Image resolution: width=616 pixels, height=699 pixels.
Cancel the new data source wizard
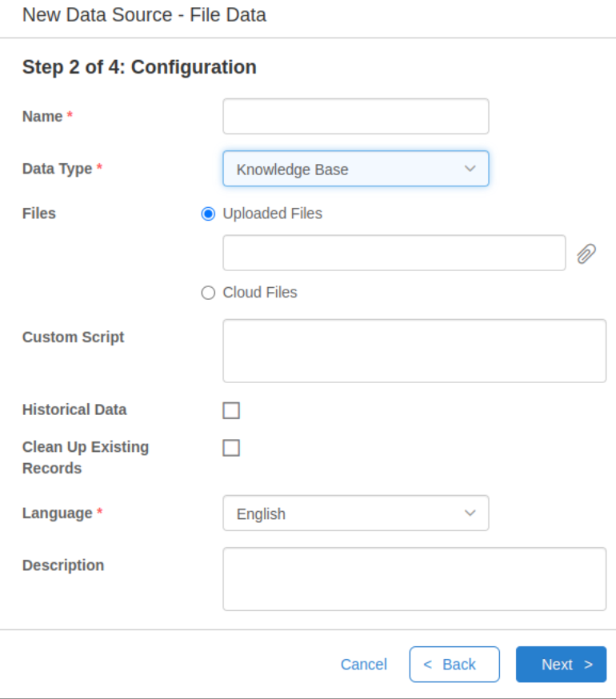363,665
